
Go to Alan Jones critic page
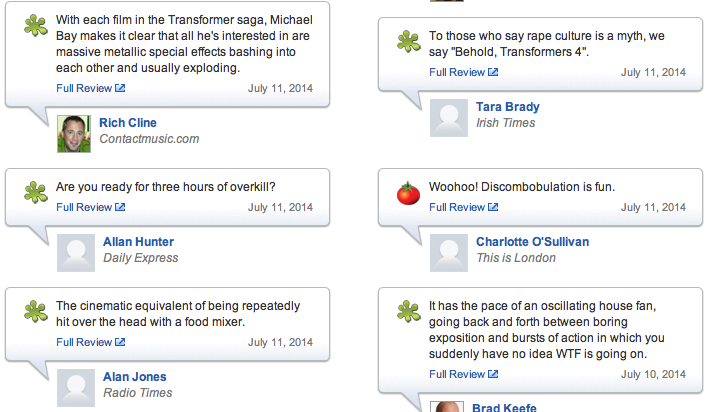(x=134, y=377)
